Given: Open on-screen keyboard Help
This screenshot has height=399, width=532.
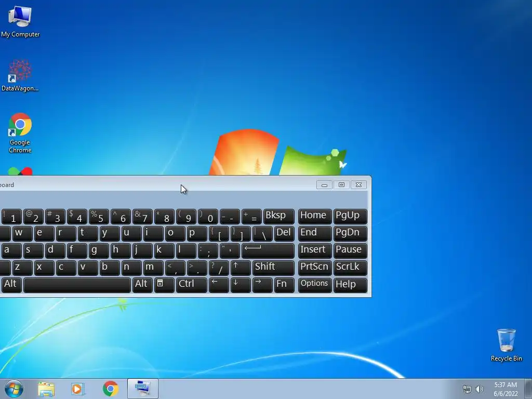Looking at the screenshot, I should click(x=350, y=285).
